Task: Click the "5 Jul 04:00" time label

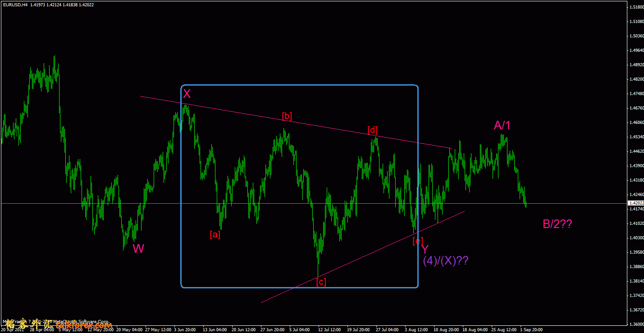Action: (301, 329)
